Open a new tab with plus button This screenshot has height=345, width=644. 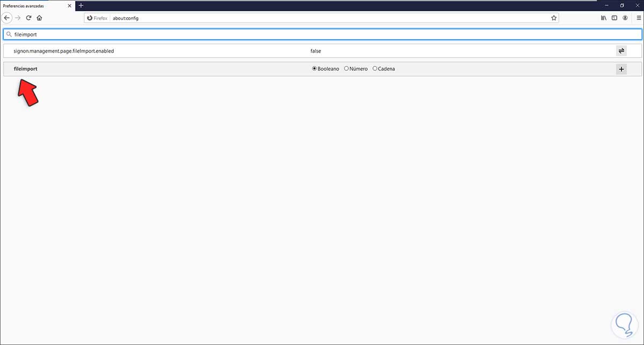[81, 5]
